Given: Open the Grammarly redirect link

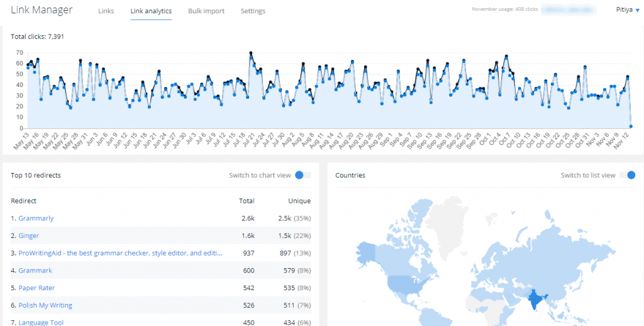Looking at the screenshot, I should coord(36,218).
